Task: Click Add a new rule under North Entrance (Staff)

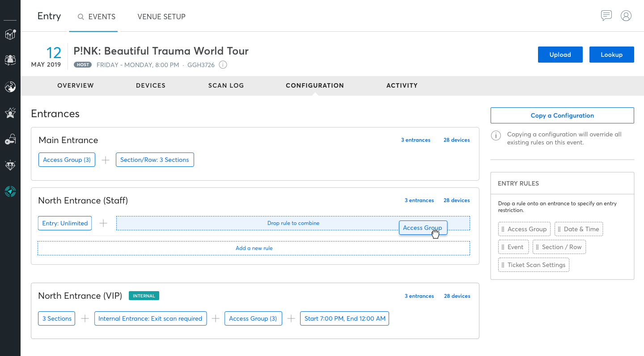Action: [254, 248]
